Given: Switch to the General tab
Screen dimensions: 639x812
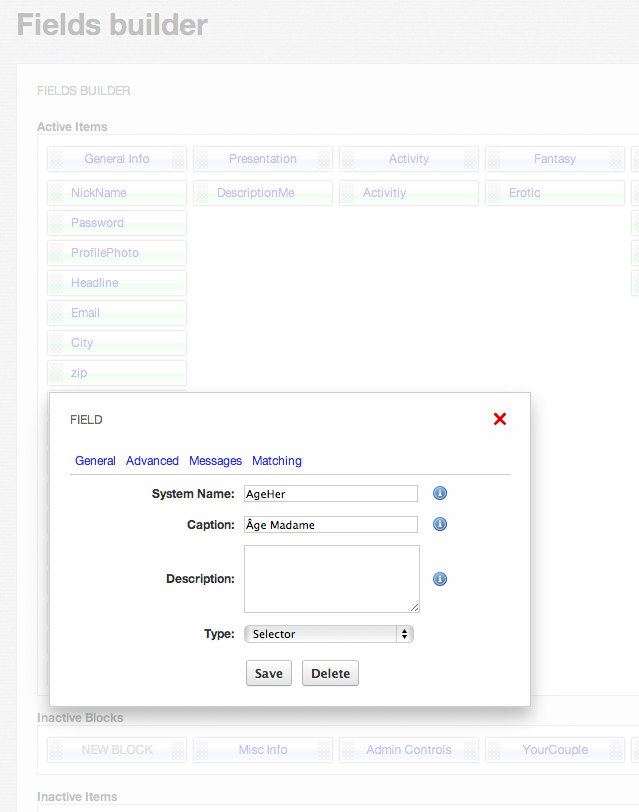Looking at the screenshot, I should click(95, 461).
